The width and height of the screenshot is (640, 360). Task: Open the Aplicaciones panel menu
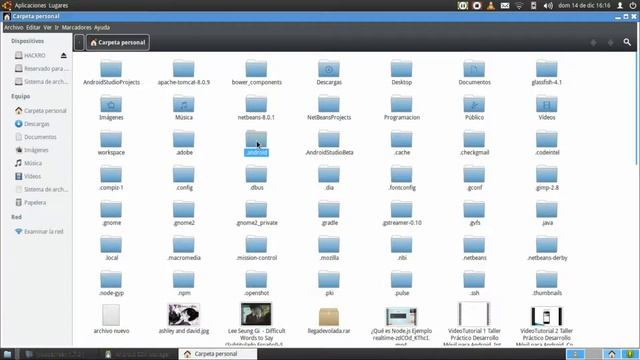point(31,5)
